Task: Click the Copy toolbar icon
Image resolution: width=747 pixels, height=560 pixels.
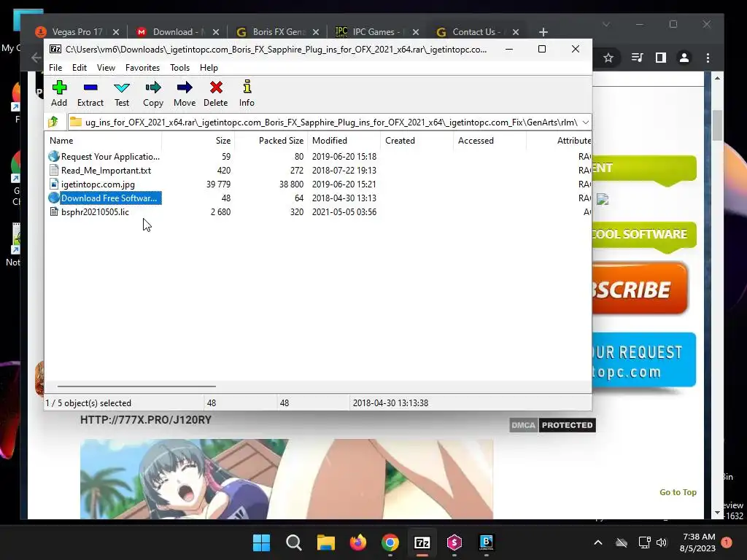Action: pos(153,93)
